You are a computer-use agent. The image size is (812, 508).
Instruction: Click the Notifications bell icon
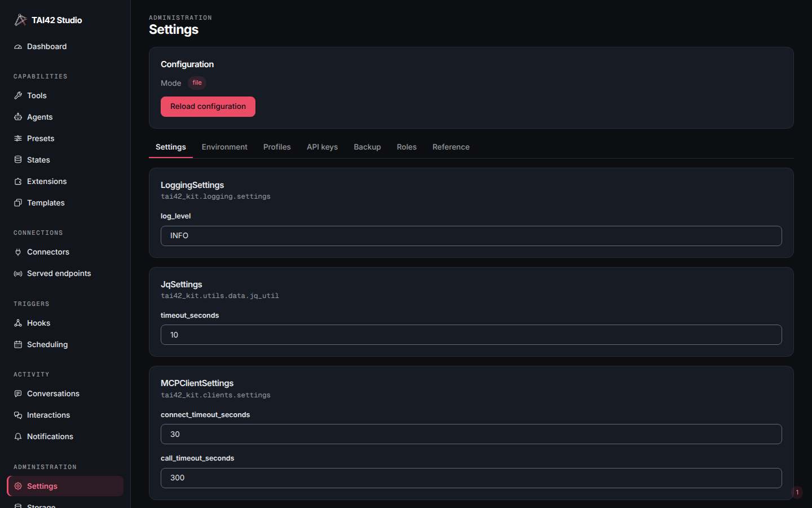click(x=18, y=437)
